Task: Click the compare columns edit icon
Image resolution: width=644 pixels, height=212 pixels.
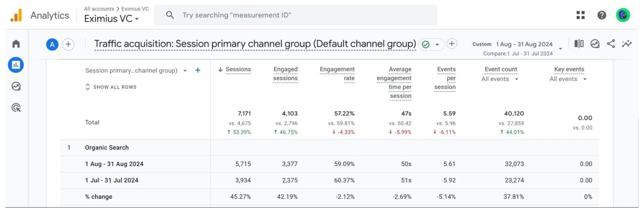Action: pyautogui.click(x=579, y=44)
